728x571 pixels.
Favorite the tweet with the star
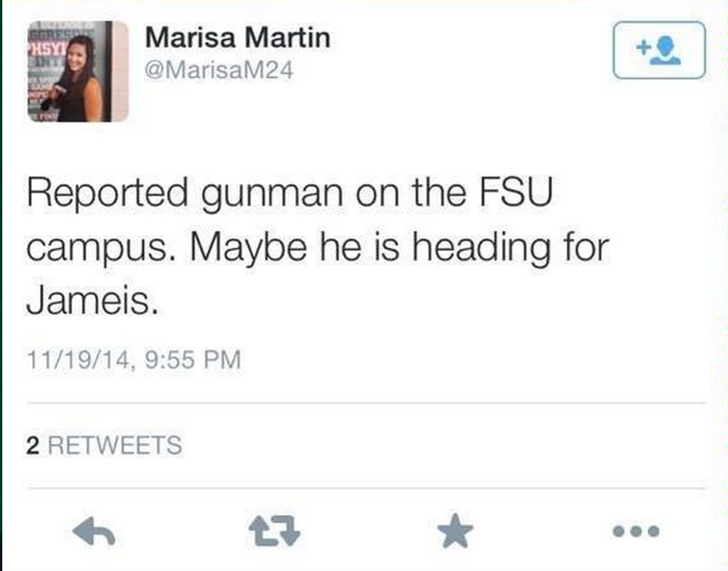455,530
